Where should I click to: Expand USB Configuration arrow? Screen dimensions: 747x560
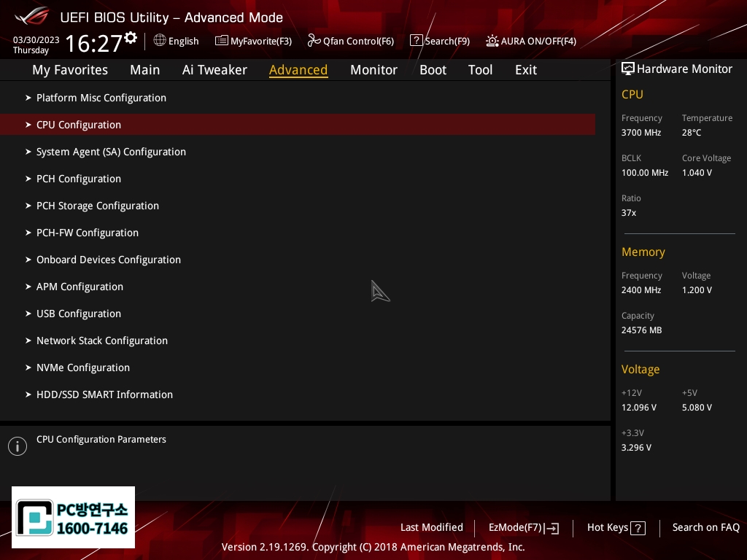click(28, 314)
